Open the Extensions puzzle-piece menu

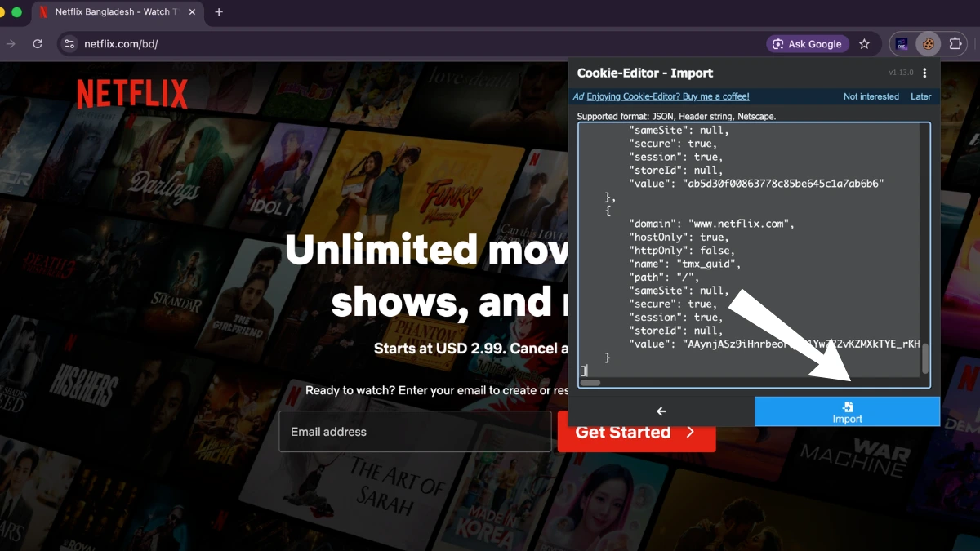point(955,44)
